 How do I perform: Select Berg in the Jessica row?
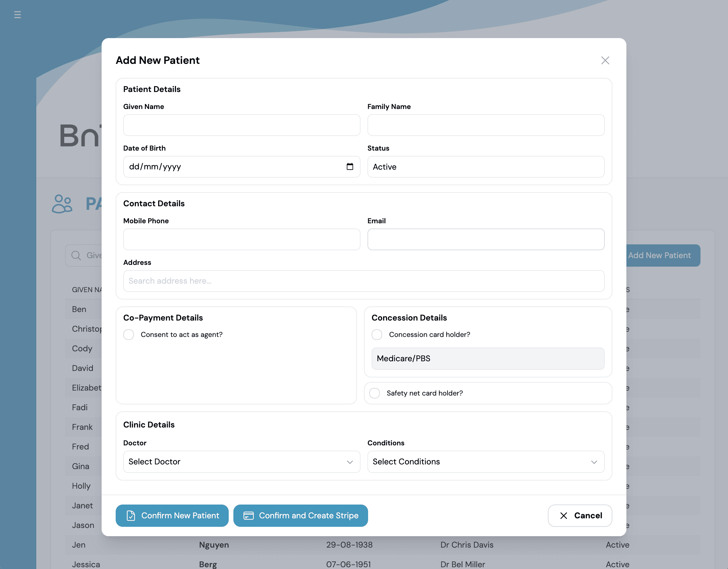click(208, 564)
